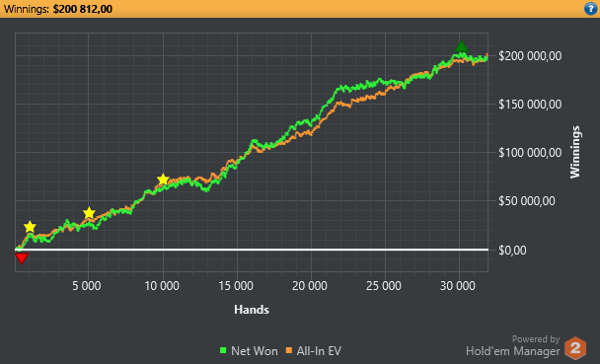Click the 25 000 x-axis label
Viewport: 600px width, 364px height.
tap(384, 286)
